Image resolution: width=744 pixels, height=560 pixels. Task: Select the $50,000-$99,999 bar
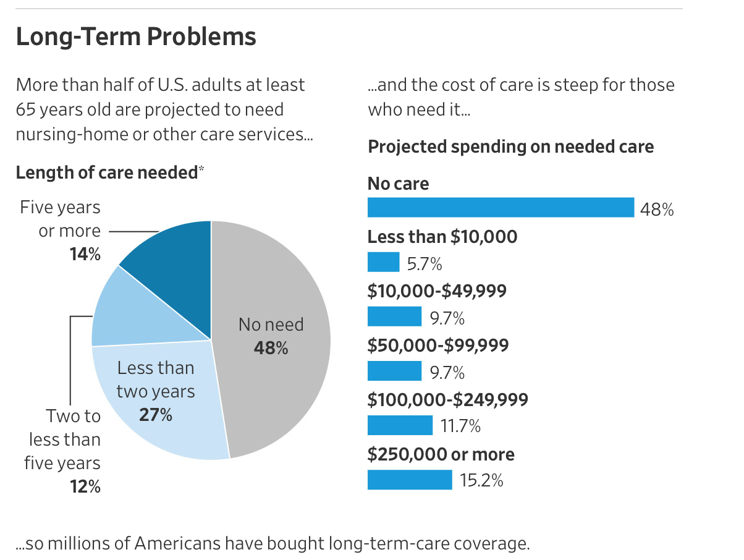394,371
